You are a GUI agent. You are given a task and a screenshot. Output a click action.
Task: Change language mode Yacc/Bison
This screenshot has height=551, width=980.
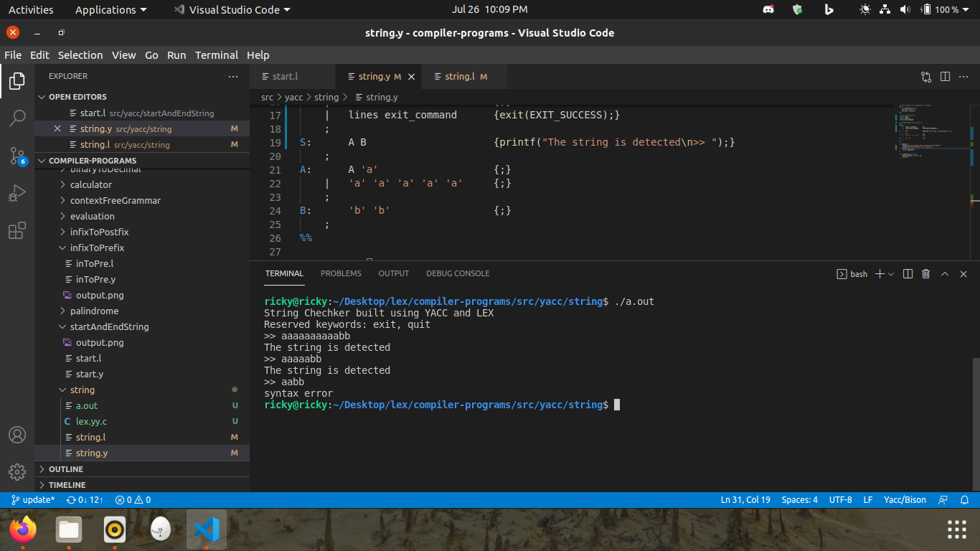tap(905, 500)
